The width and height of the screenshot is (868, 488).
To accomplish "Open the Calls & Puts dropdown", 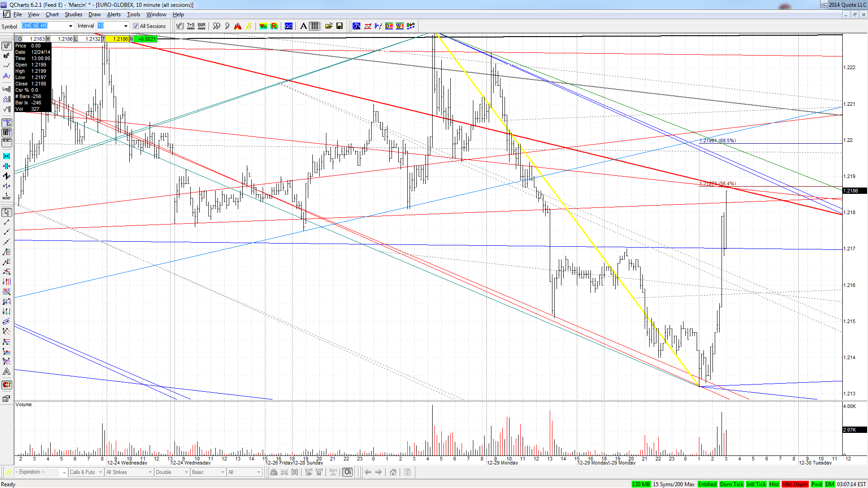I will (86, 472).
